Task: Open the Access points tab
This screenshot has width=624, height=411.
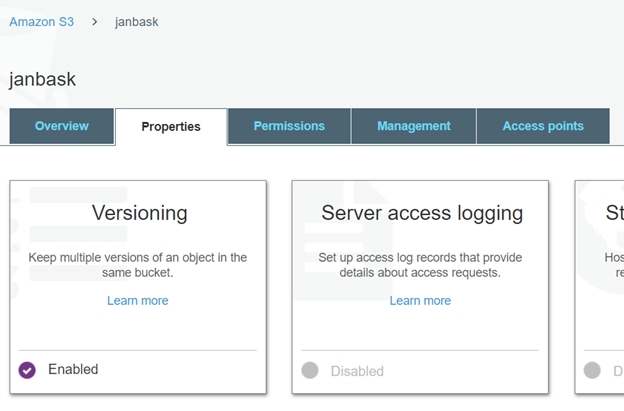Action: pyautogui.click(x=543, y=126)
